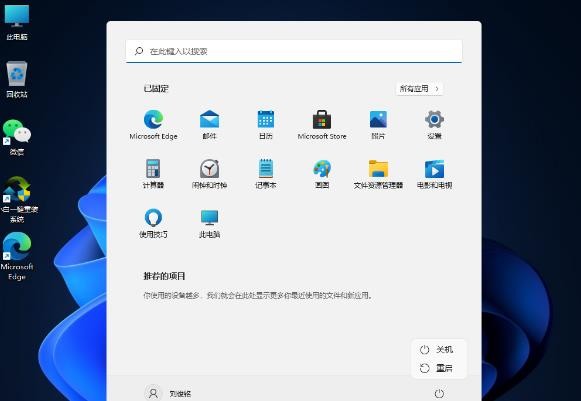Click the user account avatar icon
Viewport: 581px width, 401px height.
(x=153, y=393)
